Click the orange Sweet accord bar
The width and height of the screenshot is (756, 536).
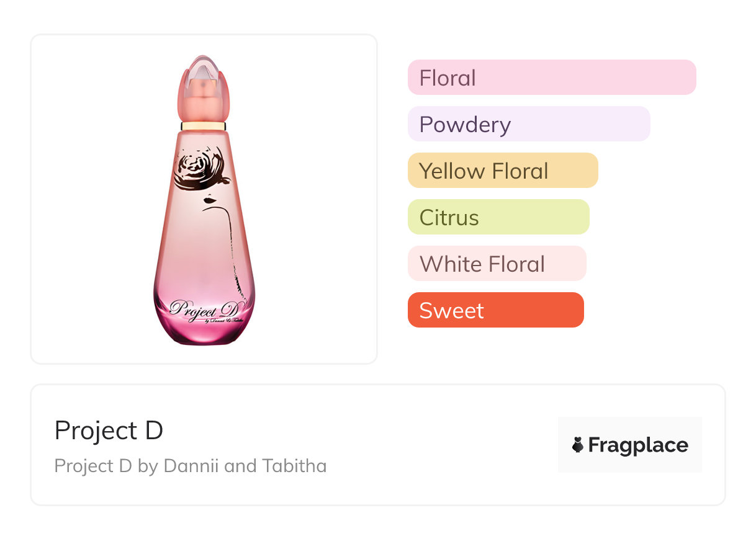[x=495, y=310]
